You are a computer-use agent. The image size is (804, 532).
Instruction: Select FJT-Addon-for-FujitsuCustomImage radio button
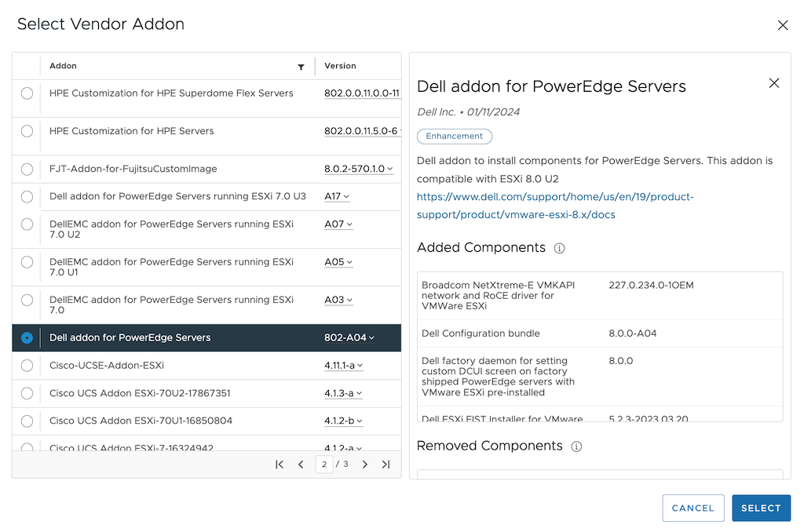(x=27, y=169)
